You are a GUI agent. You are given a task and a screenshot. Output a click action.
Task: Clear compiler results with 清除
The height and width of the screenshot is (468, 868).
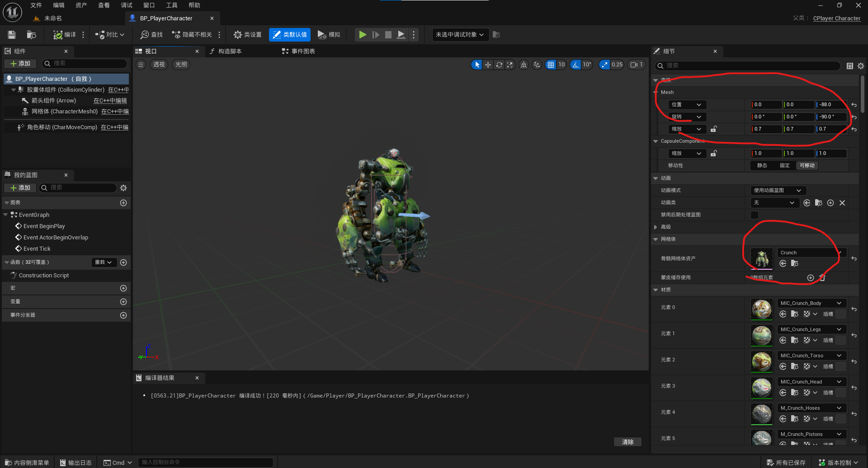628,442
